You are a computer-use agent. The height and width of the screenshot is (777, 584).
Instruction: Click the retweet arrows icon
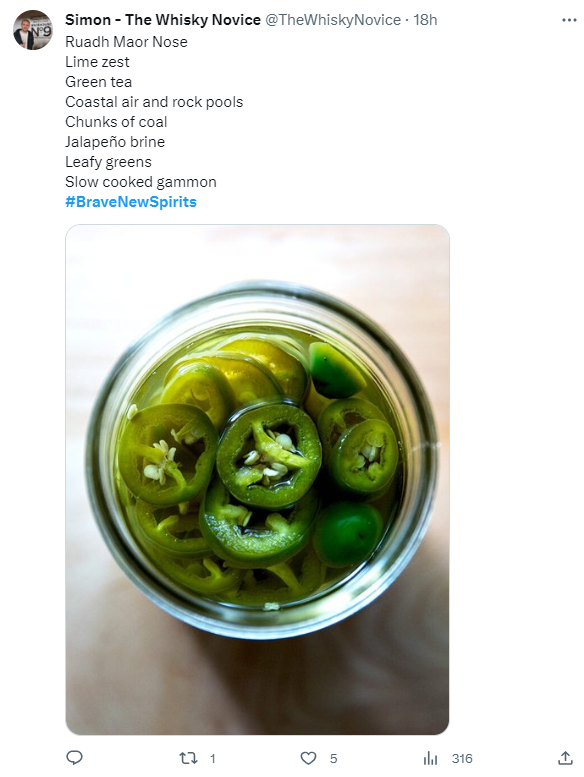[x=188, y=758]
